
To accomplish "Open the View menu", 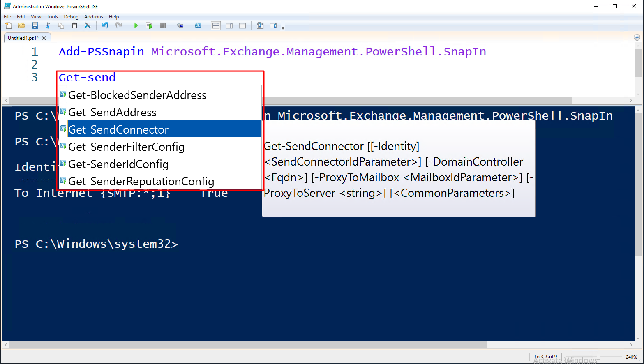I will click(x=36, y=17).
